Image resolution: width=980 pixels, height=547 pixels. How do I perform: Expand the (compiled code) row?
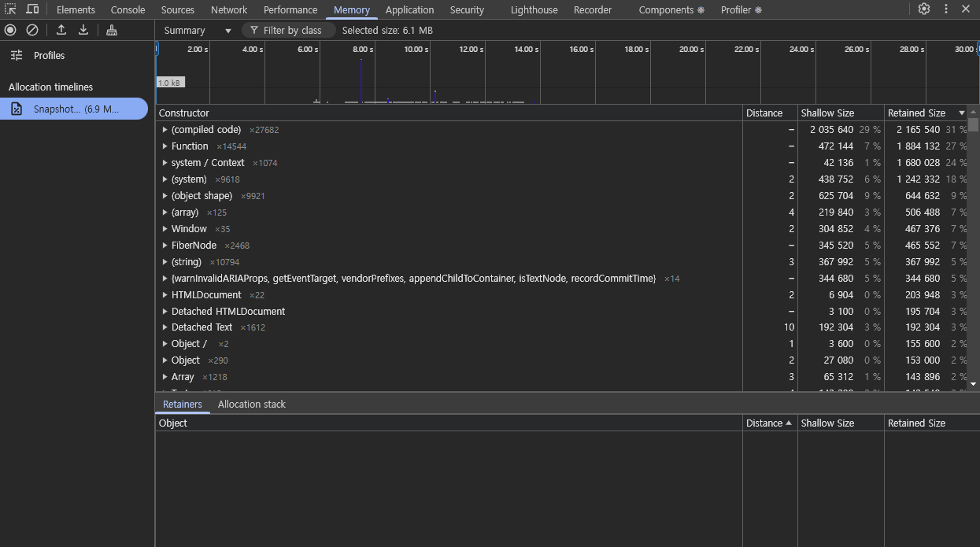[165, 130]
